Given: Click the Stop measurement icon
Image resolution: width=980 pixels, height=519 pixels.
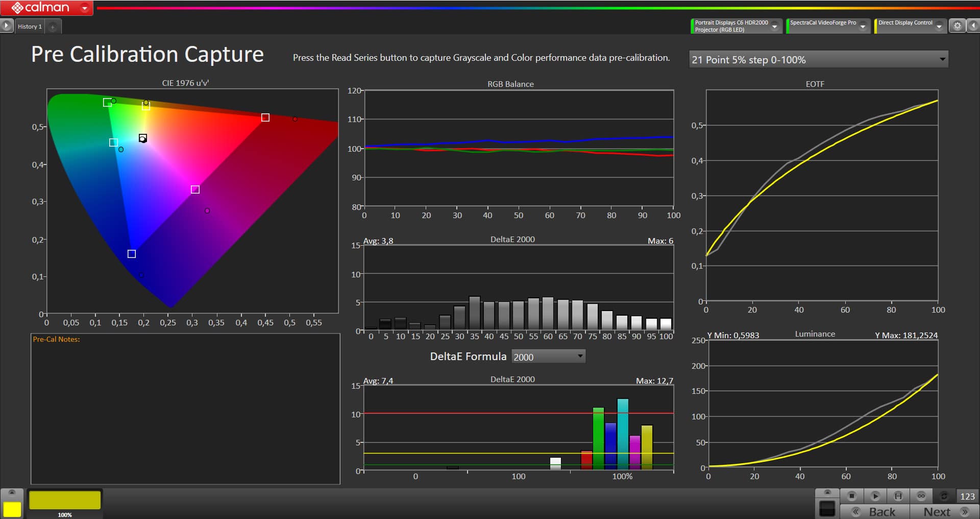Looking at the screenshot, I should 851,496.
